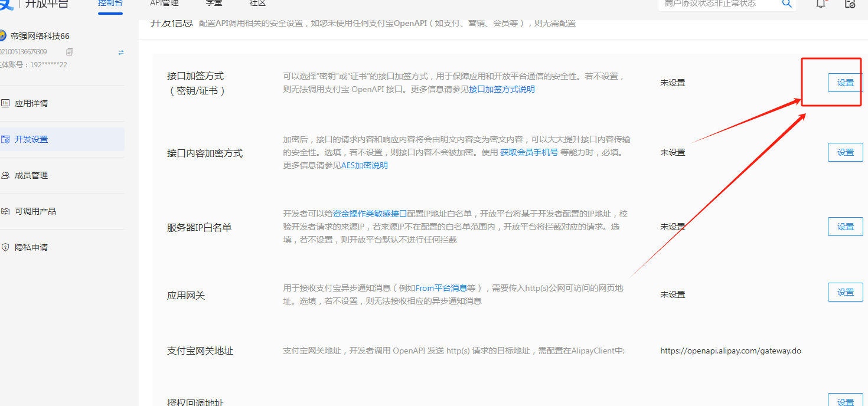Viewport: 868px width, 406px height.
Task: Click 设置 for 应用网关
Action: click(846, 292)
